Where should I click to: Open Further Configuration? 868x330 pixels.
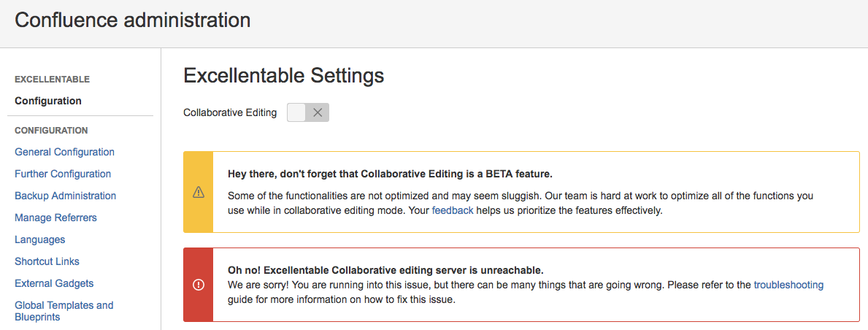click(x=63, y=174)
